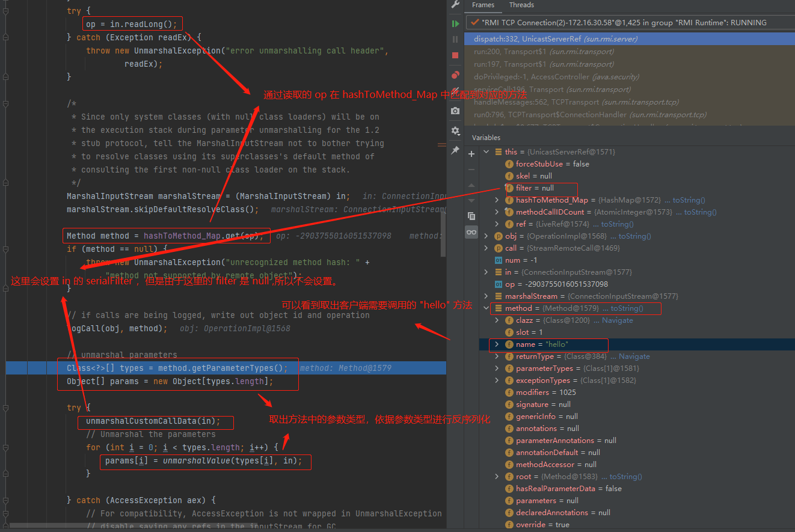Screen dimensions: 795x532
Task: Click Navigate link for returnType
Action: click(634, 356)
